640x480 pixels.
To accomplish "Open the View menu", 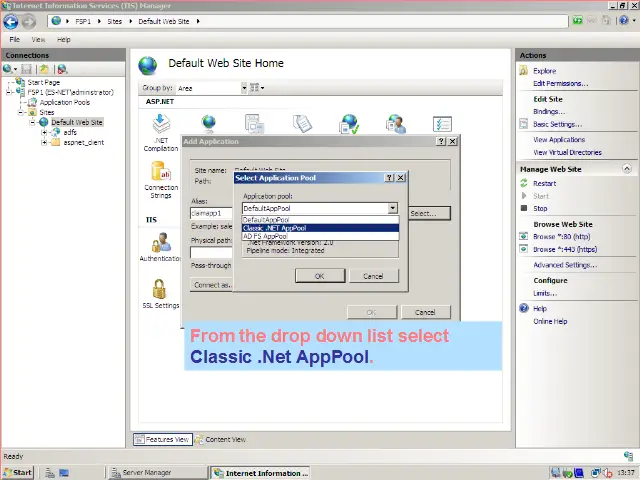I will point(36,39).
